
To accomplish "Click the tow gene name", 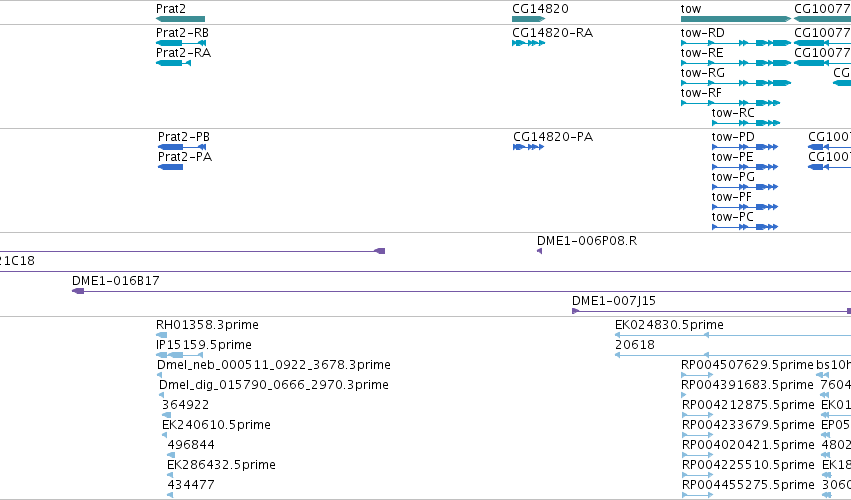I will [691, 9].
